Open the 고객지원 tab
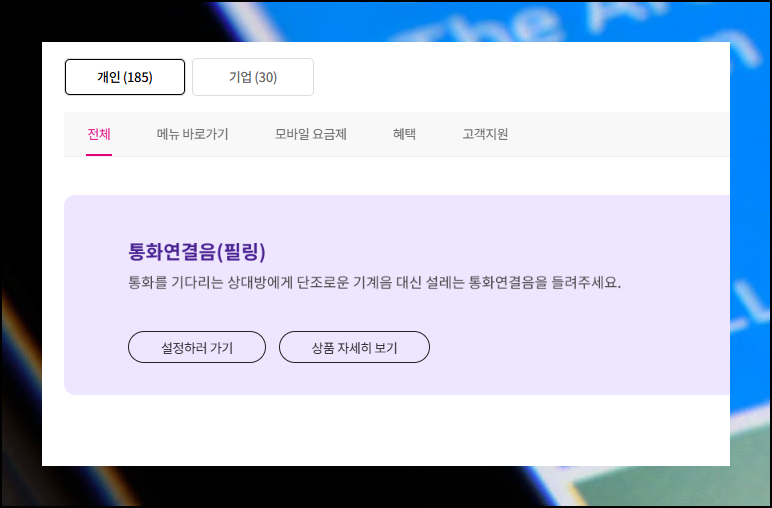 pyautogui.click(x=485, y=134)
